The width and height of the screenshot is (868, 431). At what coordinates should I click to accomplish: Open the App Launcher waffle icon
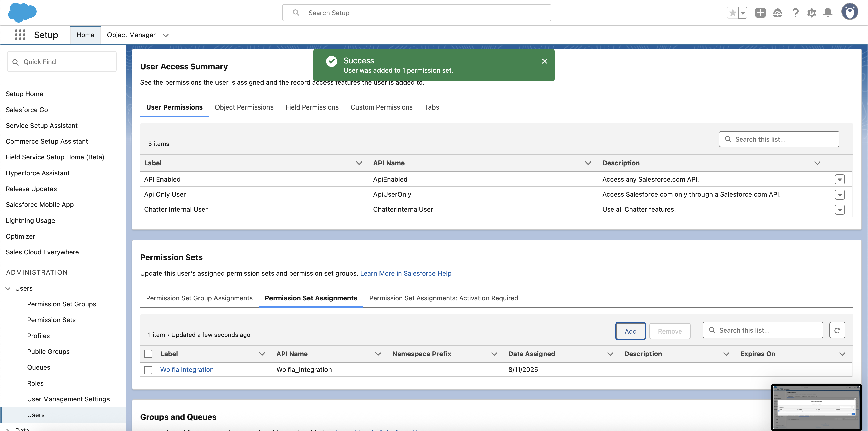point(20,35)
